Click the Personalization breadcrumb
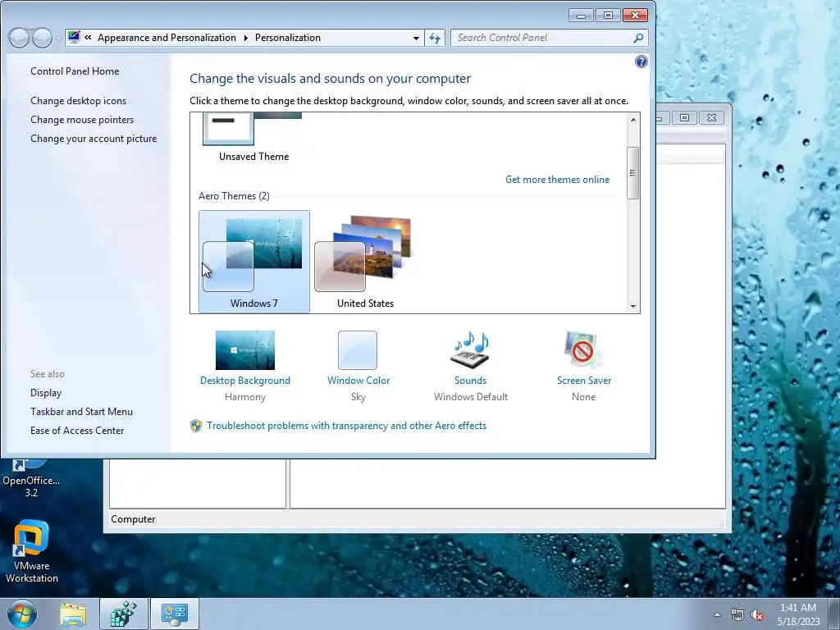Image resolution: width=840 pixels, height=630 pixels. (288, 38)
